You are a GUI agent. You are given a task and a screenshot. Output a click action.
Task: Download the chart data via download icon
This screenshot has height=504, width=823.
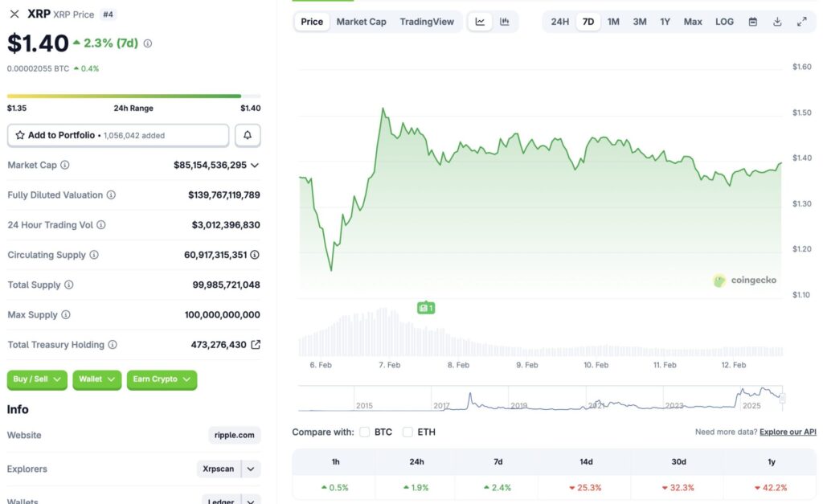pyautogui.click(x=777, y=22)
